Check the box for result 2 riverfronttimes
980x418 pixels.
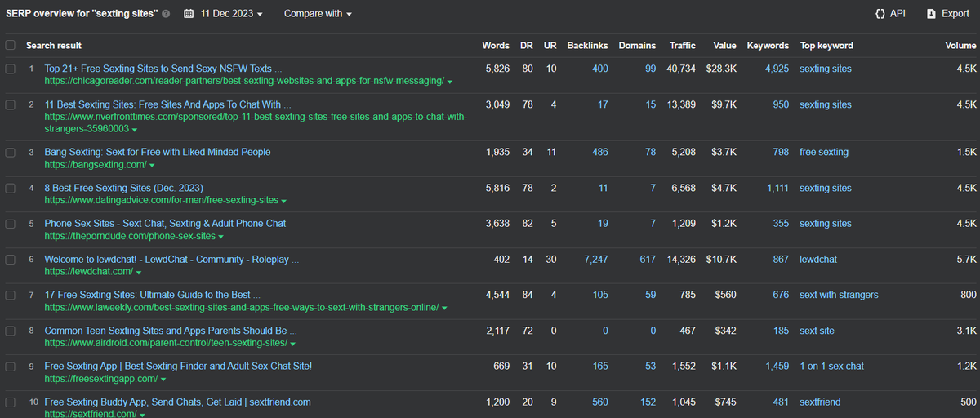[10, 105]
